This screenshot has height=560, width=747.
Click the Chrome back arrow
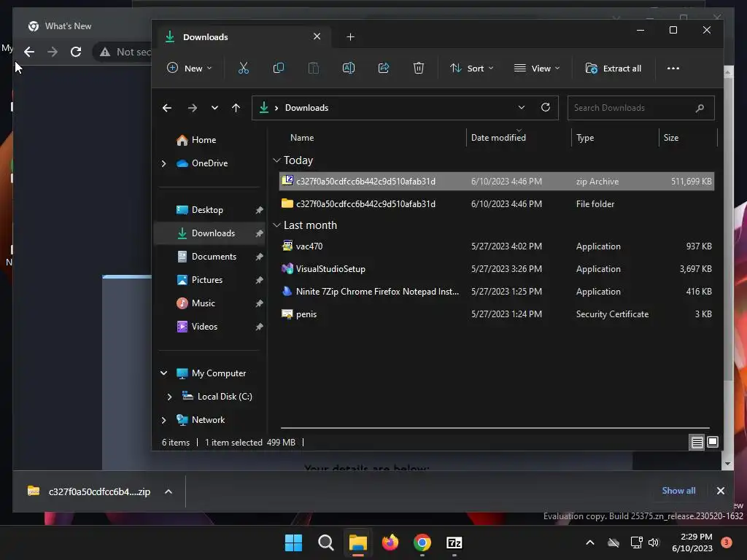pyautogui.click(x=29, y=52)
